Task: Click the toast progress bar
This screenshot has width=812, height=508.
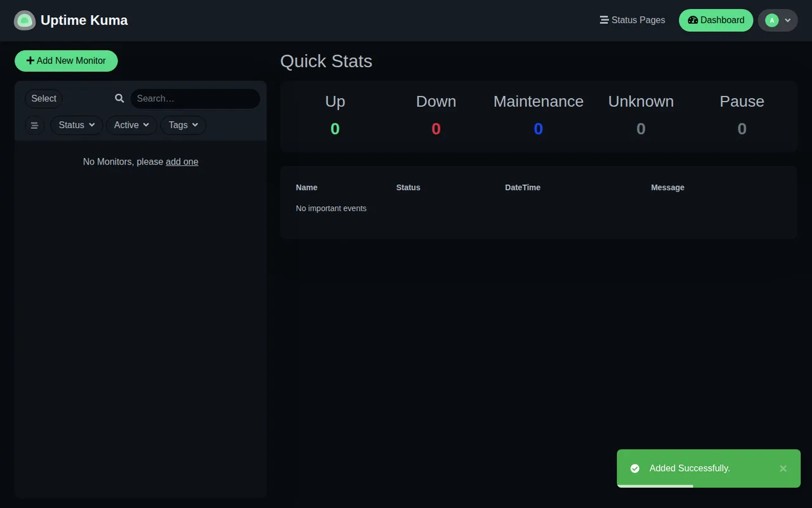Action: [655, 486]
